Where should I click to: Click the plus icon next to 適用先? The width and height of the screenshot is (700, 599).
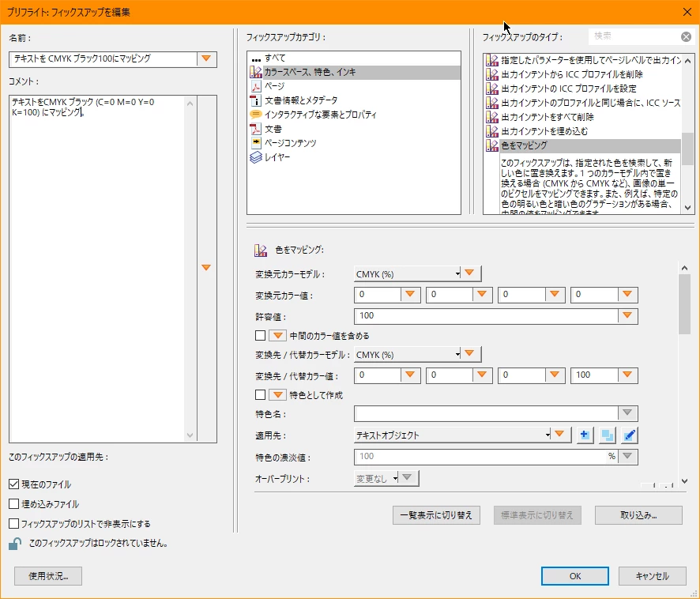(585, 435)
